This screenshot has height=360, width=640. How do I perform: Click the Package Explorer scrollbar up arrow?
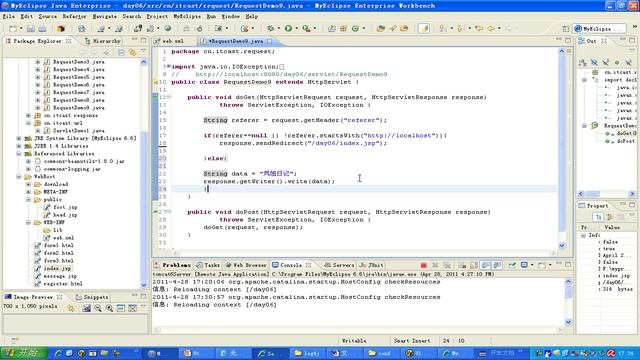coord(144,62)
